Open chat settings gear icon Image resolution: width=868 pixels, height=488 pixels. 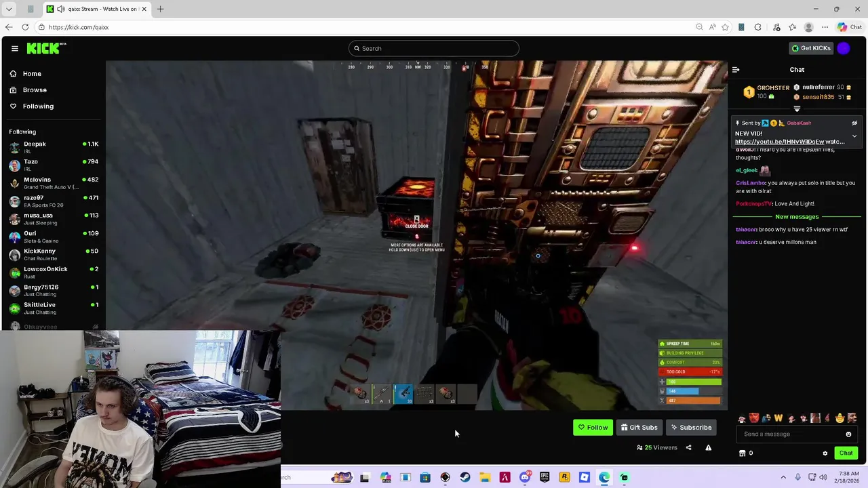[x=825, y=453]
